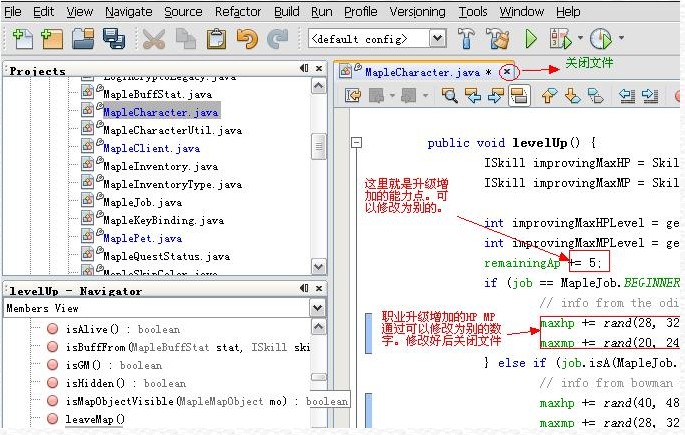Screen dimensions: 685x435
Task: Open the Profile Project dropdown arrow
Action: 621,38
